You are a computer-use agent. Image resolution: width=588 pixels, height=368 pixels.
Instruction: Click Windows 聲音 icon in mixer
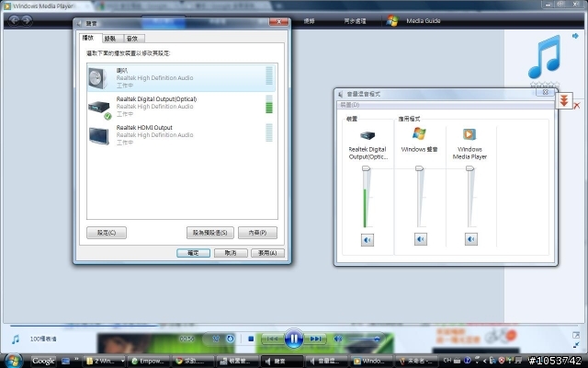(x=419, y=133)
